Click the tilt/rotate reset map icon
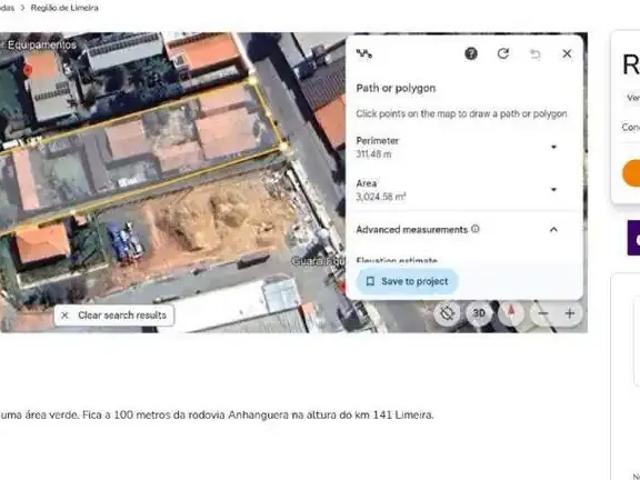The height and width of the screenshot is (480, 640). [447, 313]
